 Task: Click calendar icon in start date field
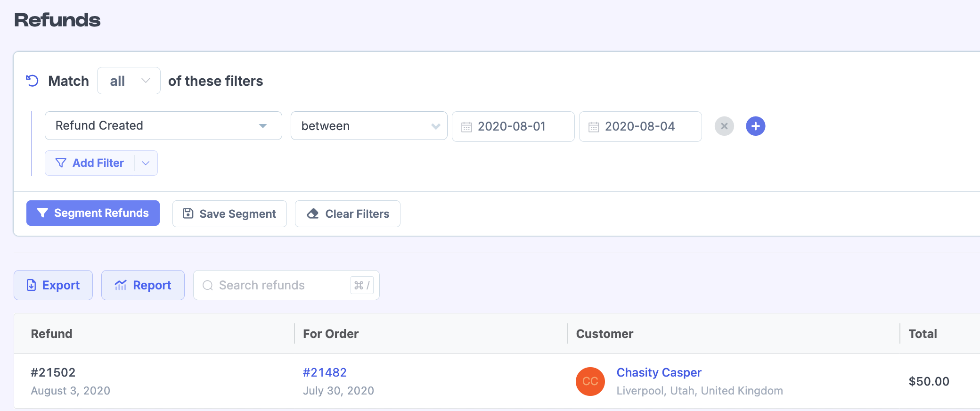click(x=466, y=127)
